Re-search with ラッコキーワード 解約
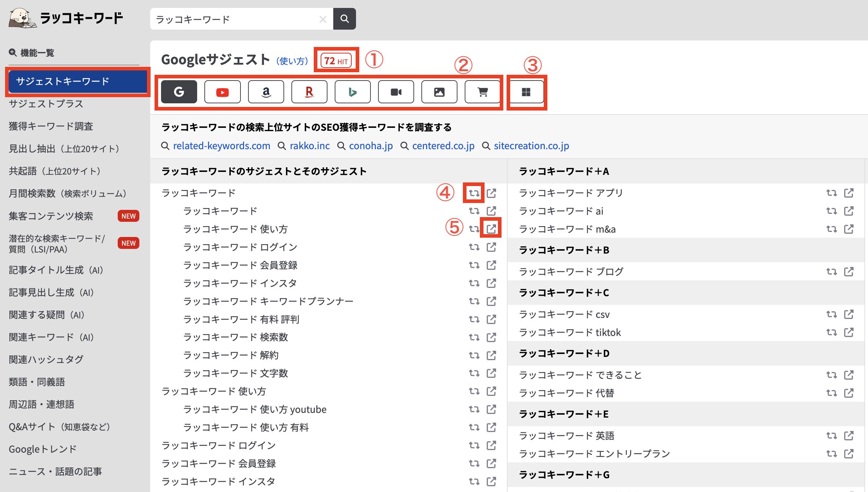868x492 pixels. click(x=474, y=355)
